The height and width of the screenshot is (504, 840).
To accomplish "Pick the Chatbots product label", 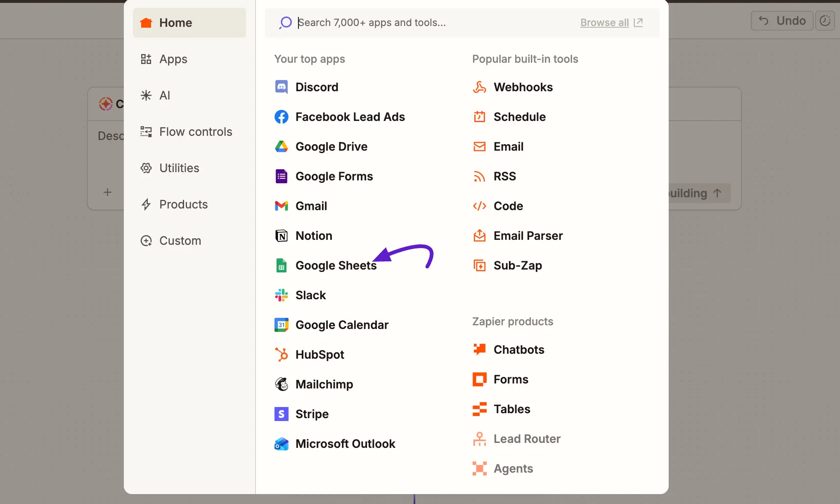I will click(x=519, y=350).
